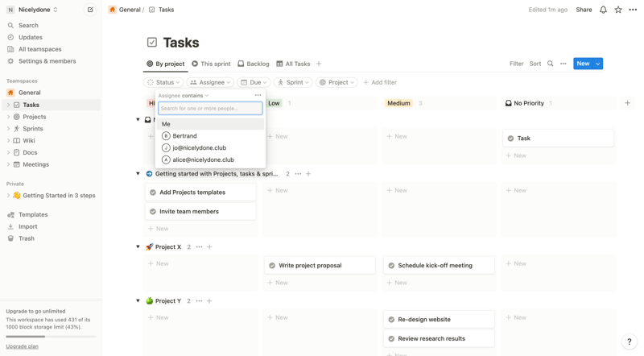
Task: Add task to Project Y with plus
Action: coord(209,301)
